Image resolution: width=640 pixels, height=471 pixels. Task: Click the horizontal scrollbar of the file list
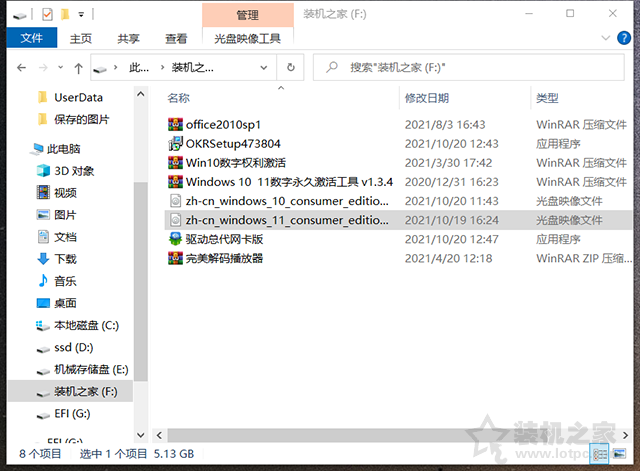tap(350, 437)
